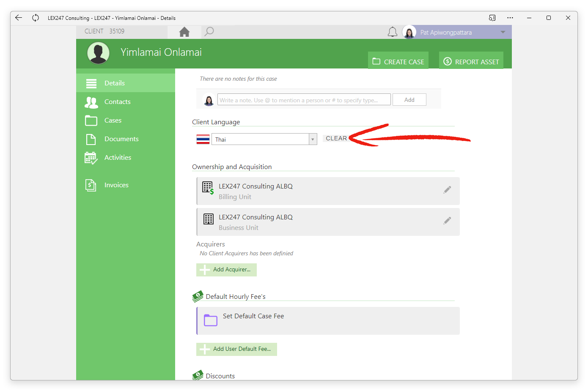Click the Billing Unit building icon

click(x=208, y=188)
